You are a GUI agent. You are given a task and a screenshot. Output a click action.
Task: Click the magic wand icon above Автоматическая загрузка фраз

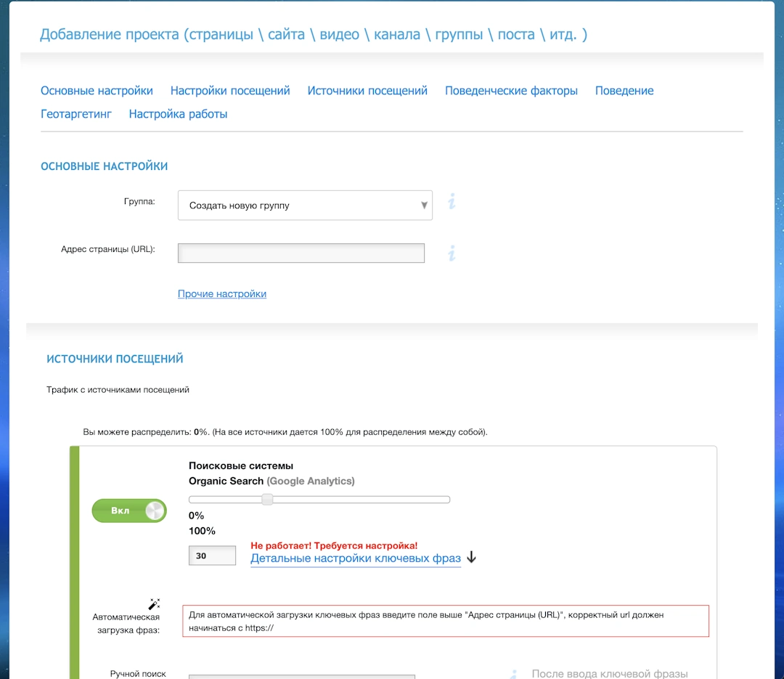[x=154, y=603]
